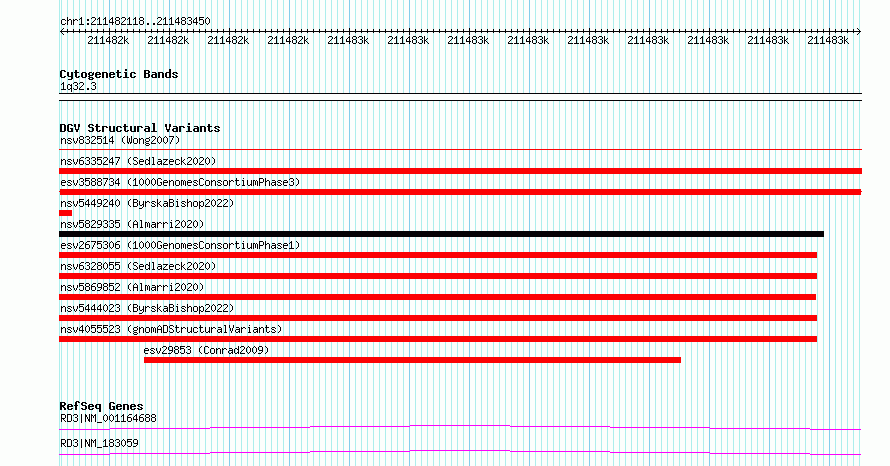Select the RefSeq Genes track title

(102, 406)
